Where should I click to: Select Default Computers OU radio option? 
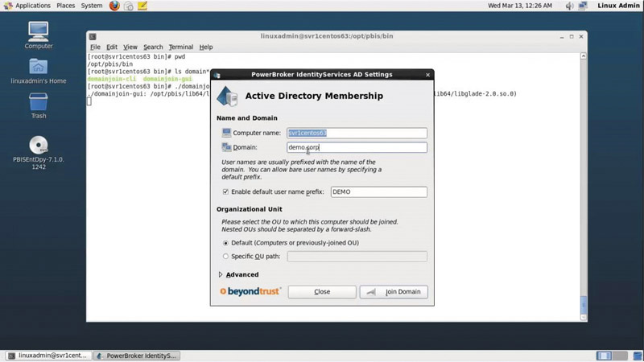[225, 243]
